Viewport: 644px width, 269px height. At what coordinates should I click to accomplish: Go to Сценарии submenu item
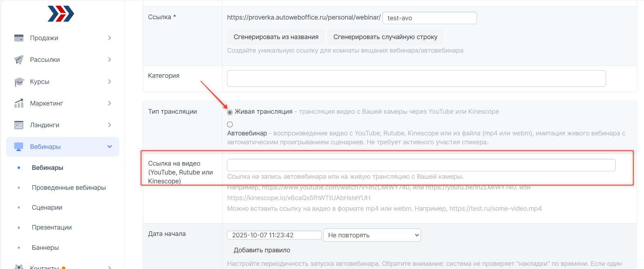[x=47, y=208]
